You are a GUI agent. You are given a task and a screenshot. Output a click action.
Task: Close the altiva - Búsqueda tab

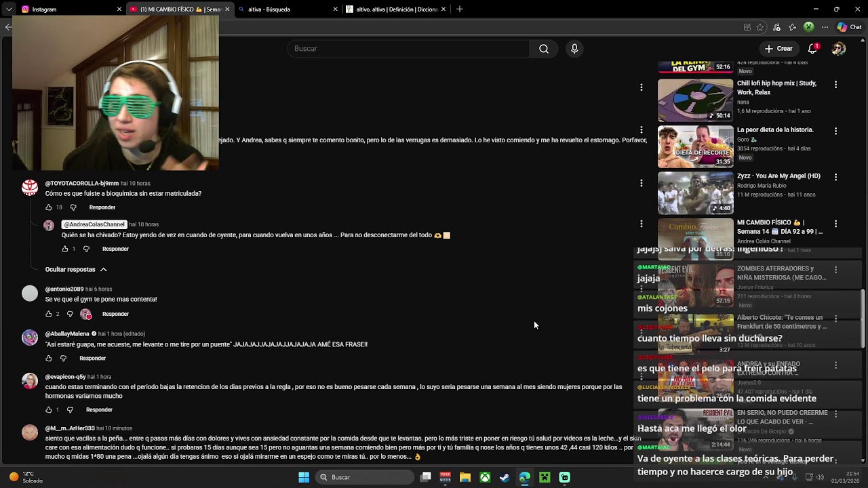point(336,9)
